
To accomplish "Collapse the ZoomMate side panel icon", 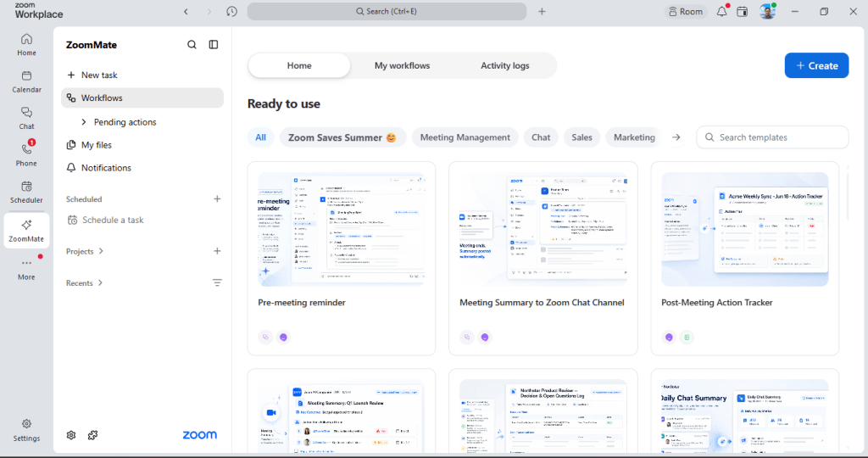I will point(213,45).
